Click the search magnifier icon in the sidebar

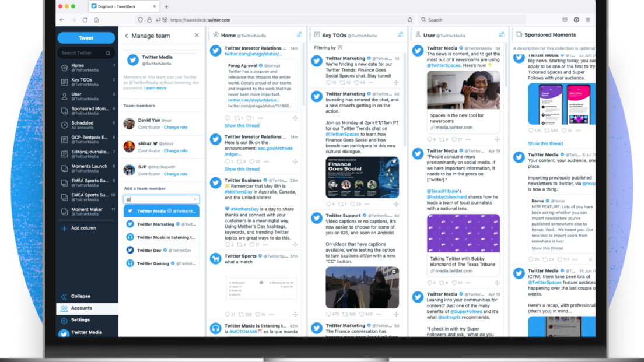107,52
